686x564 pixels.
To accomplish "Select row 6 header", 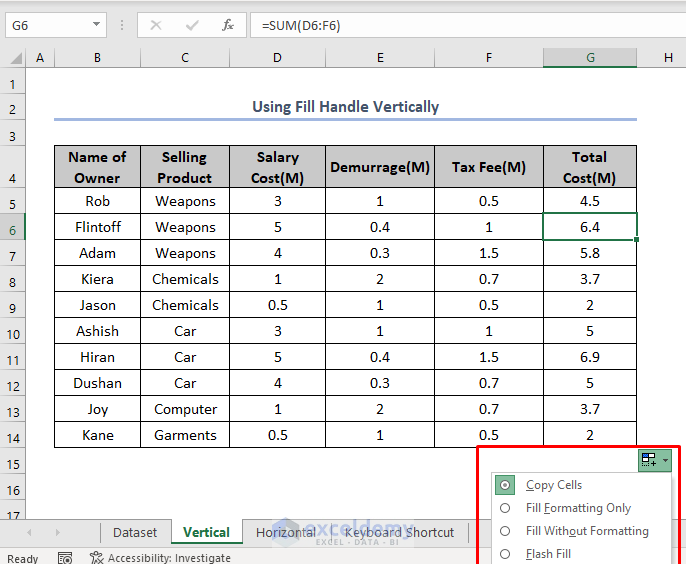I will pyautogui.click(x=14, y=228).
